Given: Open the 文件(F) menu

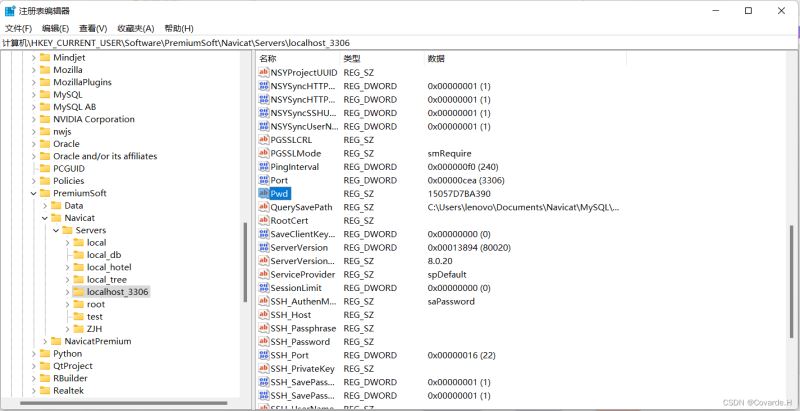Looking at the screenshot, I should [x=18, y=29].
